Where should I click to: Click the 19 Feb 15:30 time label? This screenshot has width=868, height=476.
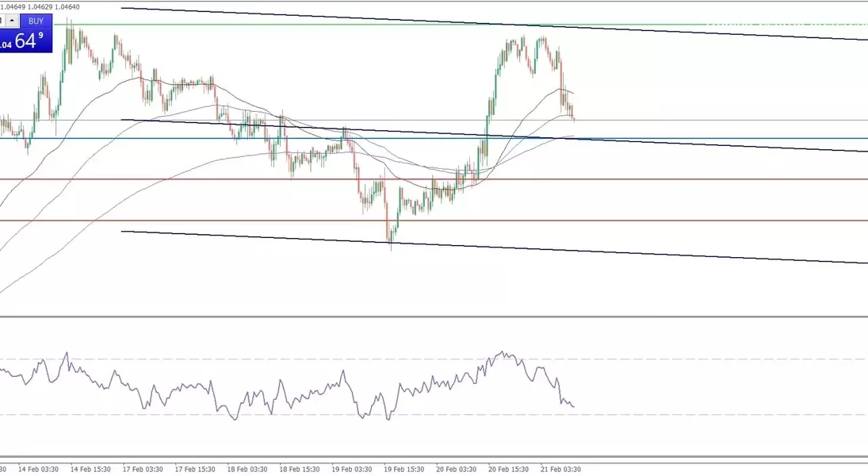(405, 469)
